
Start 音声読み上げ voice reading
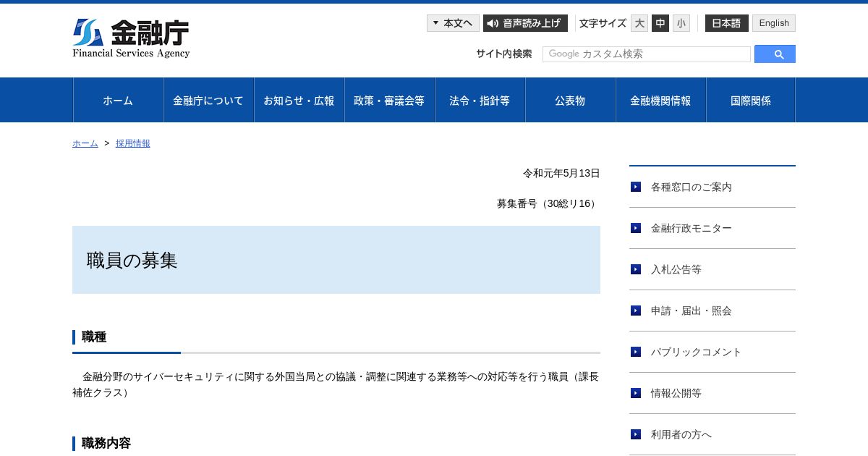tap(525, 23)
